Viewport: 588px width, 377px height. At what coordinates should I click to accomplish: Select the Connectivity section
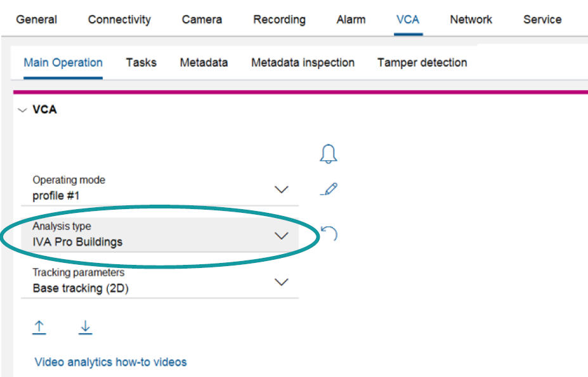coord(119,20)
